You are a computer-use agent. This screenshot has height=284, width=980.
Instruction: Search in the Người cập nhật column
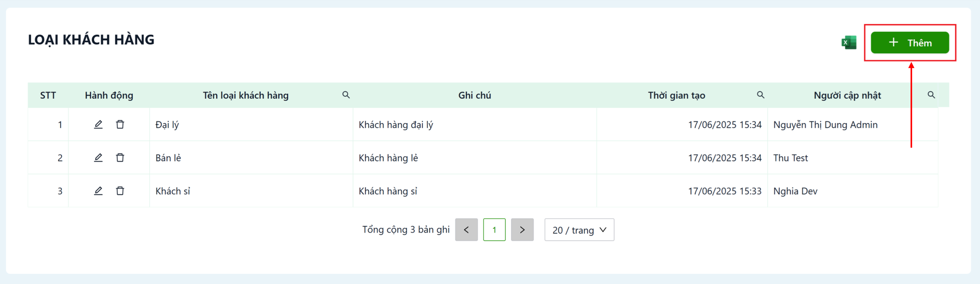tap(931, 95)
